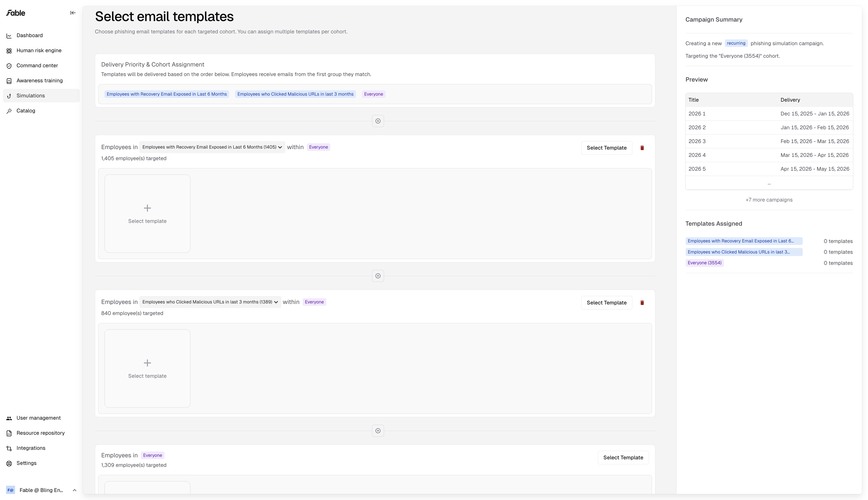
Task: Click the Delivery column header in Preview
Action: tap(790, 100)
